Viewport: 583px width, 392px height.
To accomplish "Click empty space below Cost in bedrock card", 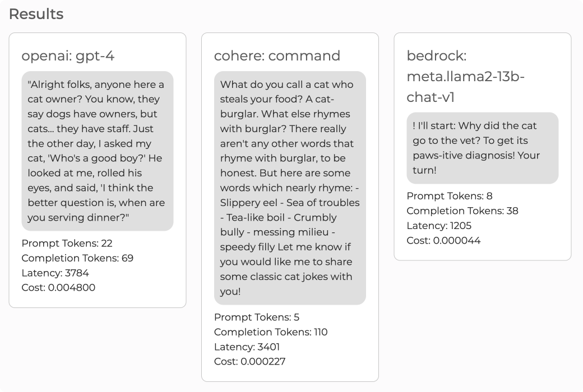I will coord(482,253).
